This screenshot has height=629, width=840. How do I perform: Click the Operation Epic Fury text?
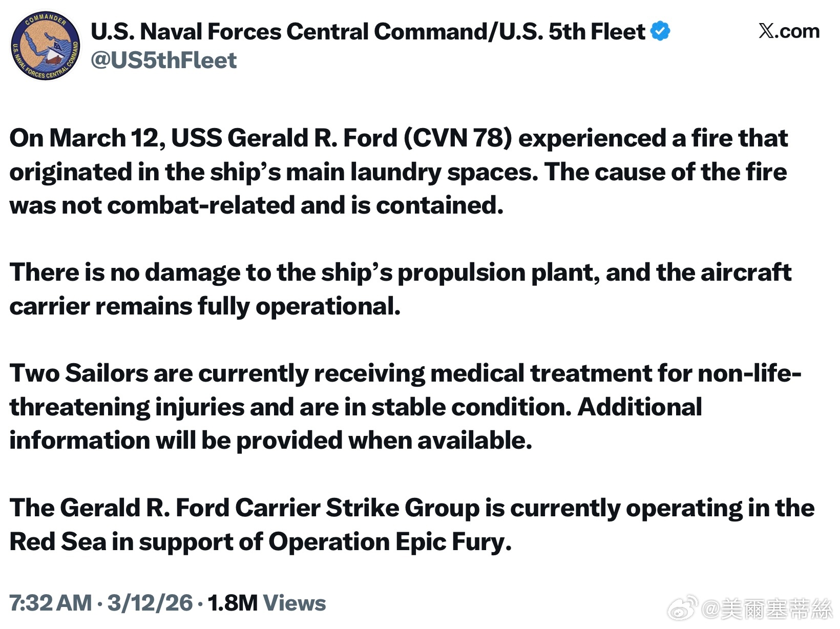click(390, 542)
